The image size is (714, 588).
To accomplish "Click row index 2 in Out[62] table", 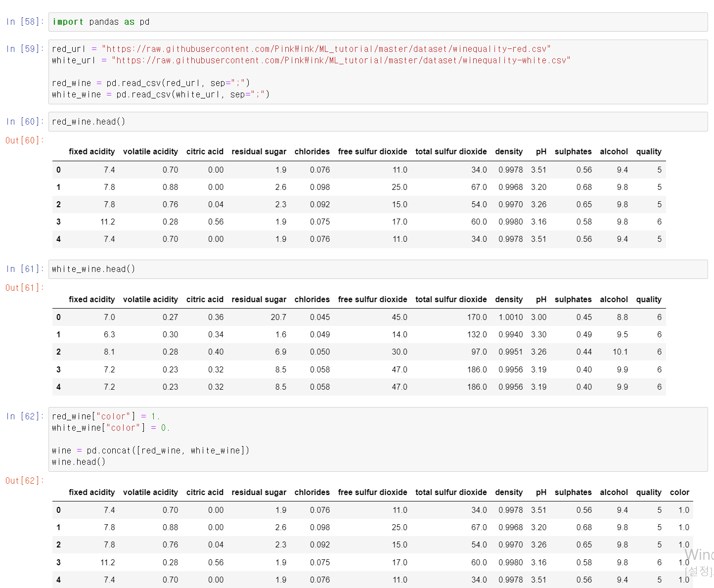I will pyautogui.click(x=58, y=544).
